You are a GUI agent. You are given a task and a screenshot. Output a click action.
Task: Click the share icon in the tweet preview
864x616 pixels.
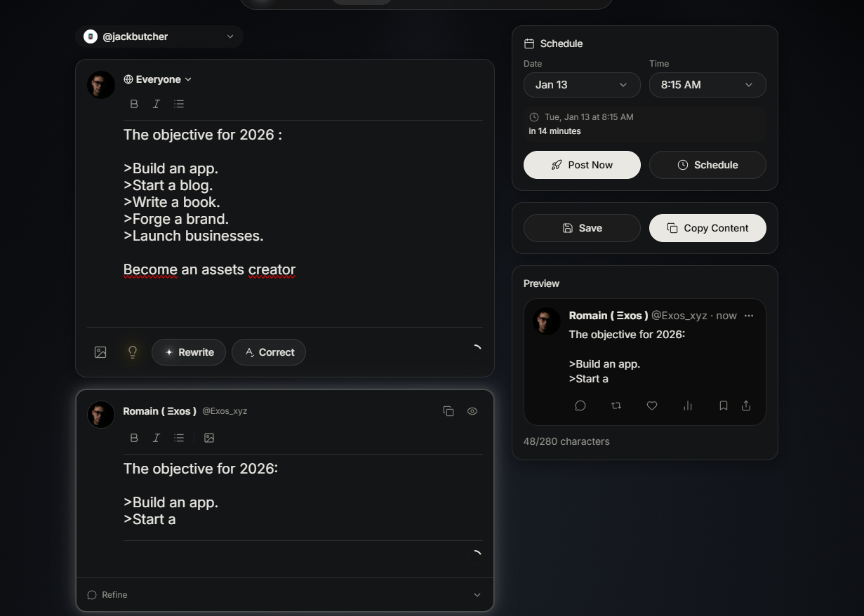pos(745,405)
